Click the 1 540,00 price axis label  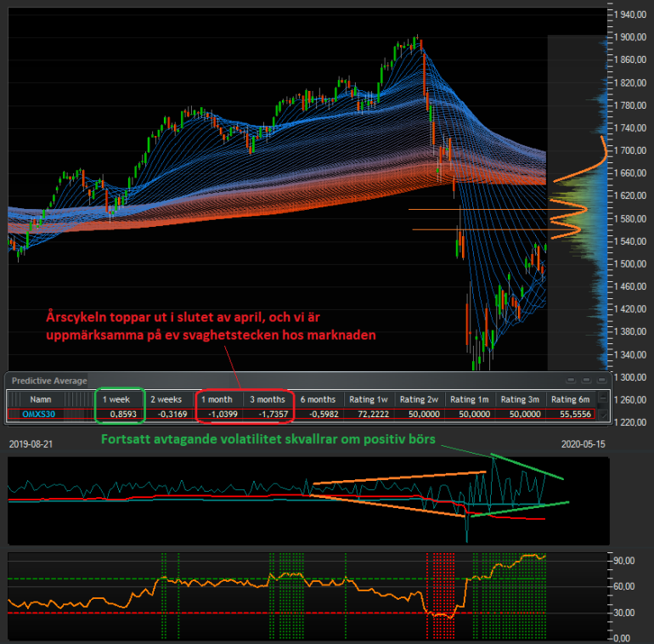(x=630, y=241)
